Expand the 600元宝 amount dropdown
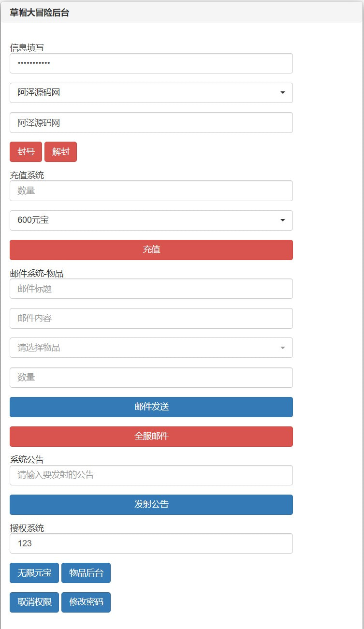Image resolution: width=364 pixels, height=629 pixels. [x=151, y=220]
